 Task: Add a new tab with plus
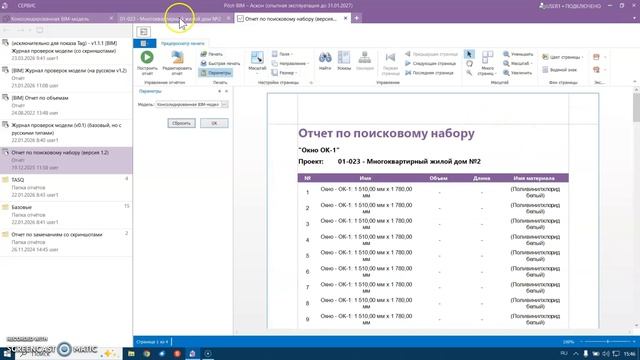click(x=356, y=18)
